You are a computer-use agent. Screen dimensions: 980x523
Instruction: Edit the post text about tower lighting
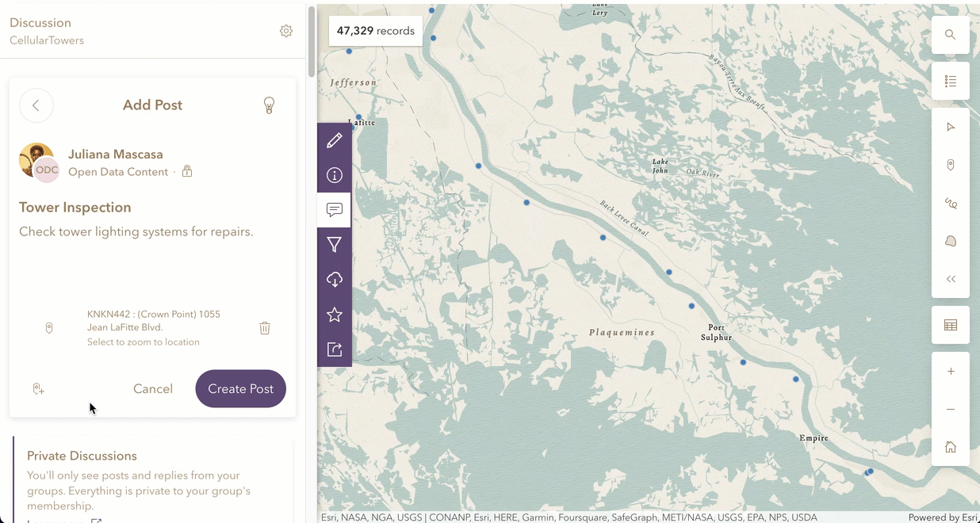click(x=136, y=232)
